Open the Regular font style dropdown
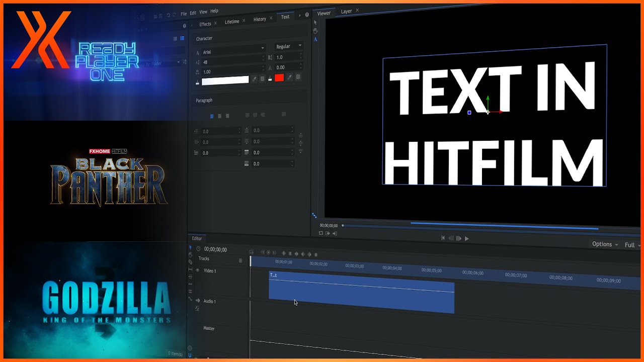The width and height of the screenshot is (644, 362). click(x=289, y=46)
